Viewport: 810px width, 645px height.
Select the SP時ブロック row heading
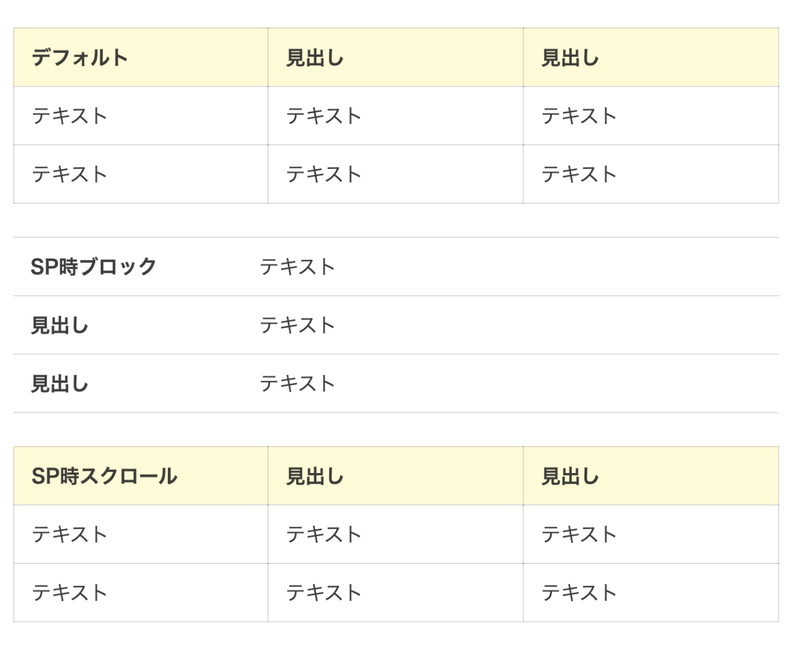94,267
